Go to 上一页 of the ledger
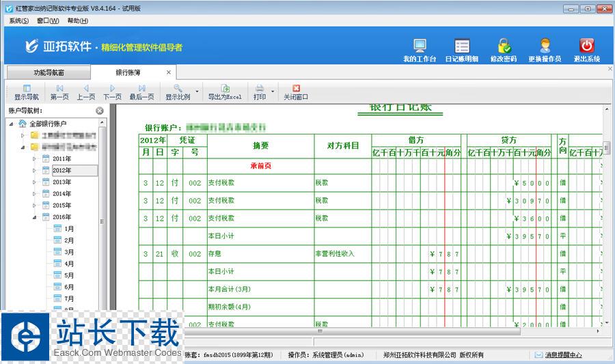Image resolution: width=615 pixels, height=364 pixels. pyautogui.click(x=86, y=92)
